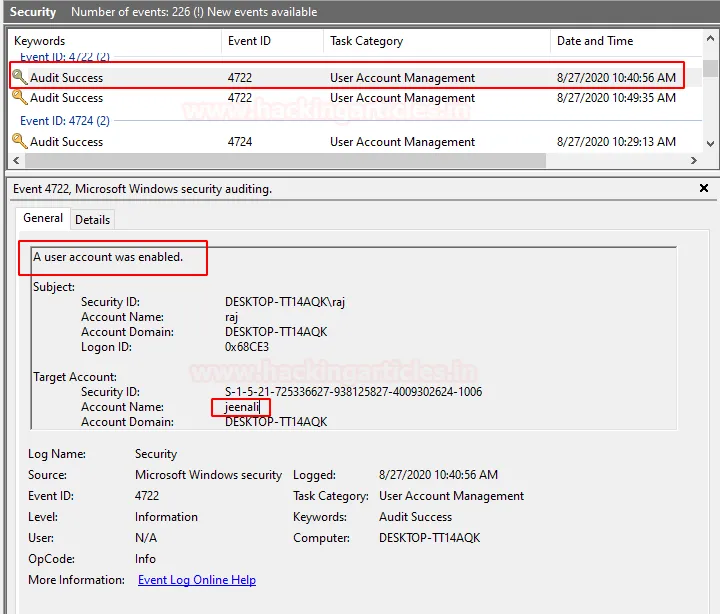Image resolution: width=720 pixels, height=614 pixels.
Task: Click the key icon of the 10:49:35 AM event
Action: pyautogui.click(x=19, y=98)
